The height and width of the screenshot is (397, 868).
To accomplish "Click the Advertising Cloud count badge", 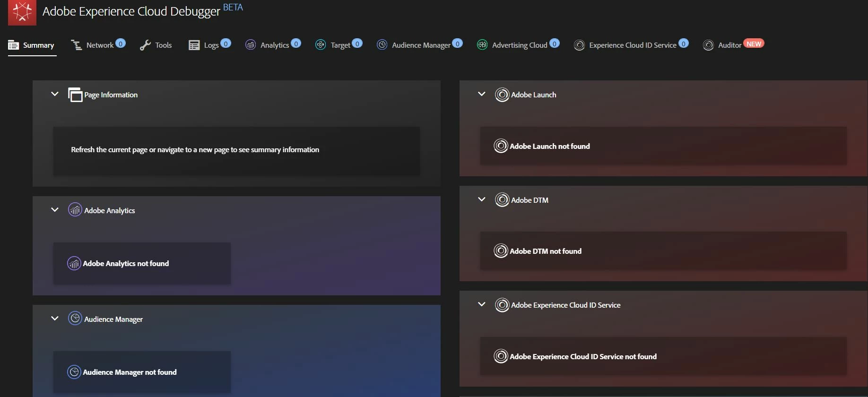I will click(555, 43).
